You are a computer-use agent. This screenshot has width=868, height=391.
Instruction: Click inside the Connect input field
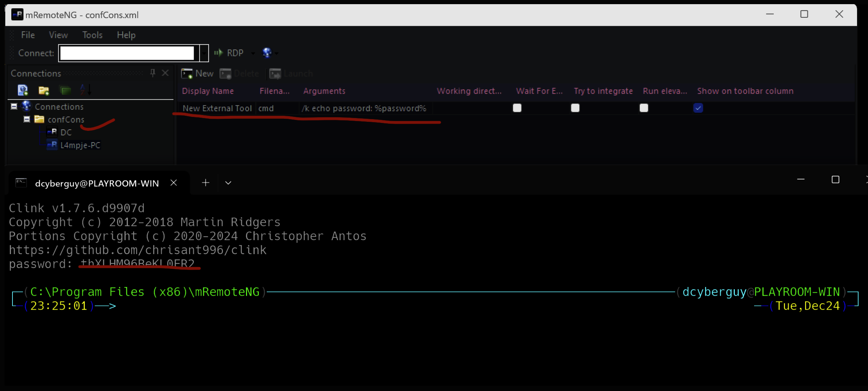[x=127, y=53]
